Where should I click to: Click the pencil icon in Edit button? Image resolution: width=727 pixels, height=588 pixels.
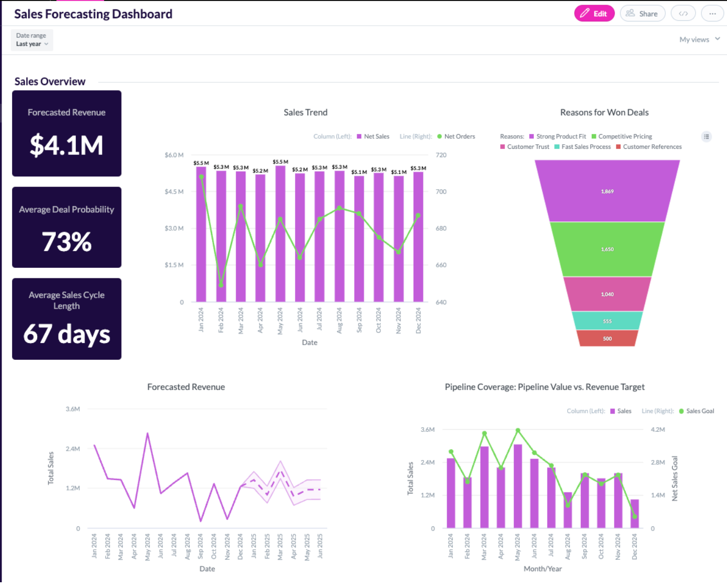click(x=585, y=14)
